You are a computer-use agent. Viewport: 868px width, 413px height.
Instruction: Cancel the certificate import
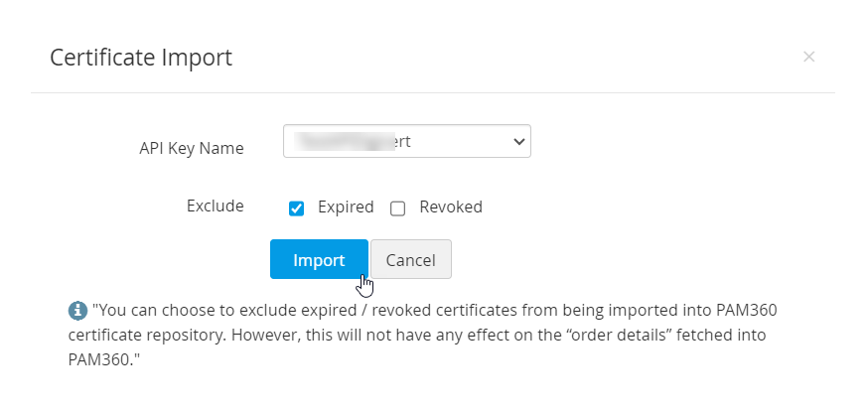click(410, 260)
